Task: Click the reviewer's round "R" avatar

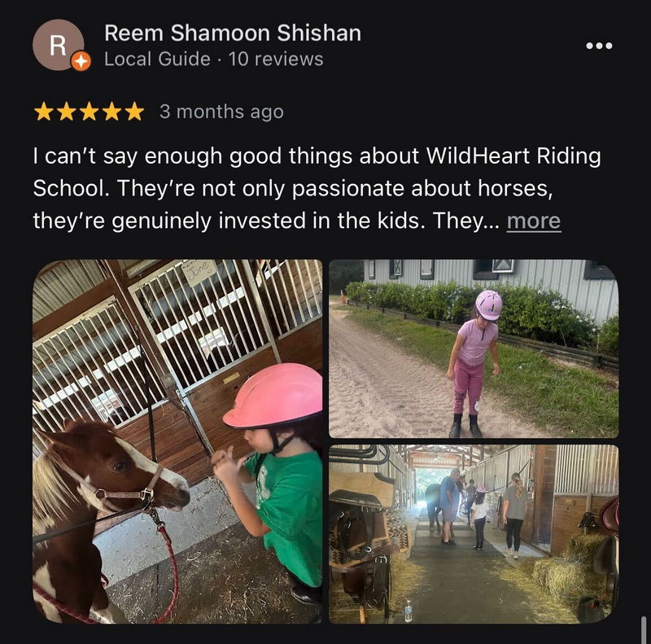Action: (x=58, y=45)
